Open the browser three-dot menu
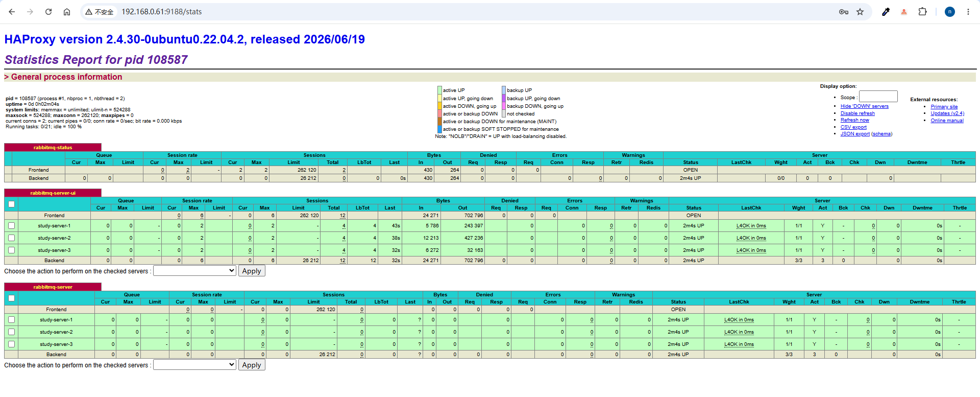Viewport: 980px width, 397px height. click(x=968, y=12)
